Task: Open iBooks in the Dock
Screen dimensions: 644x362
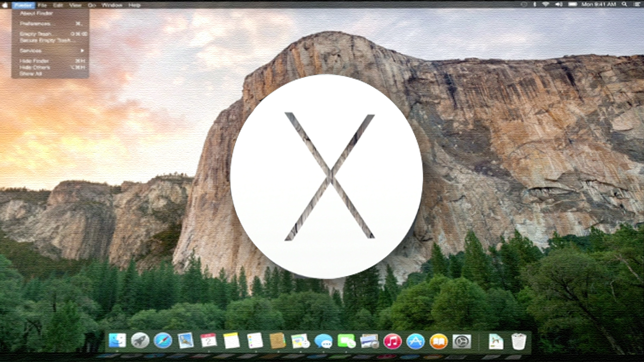Action: (439, 341)
